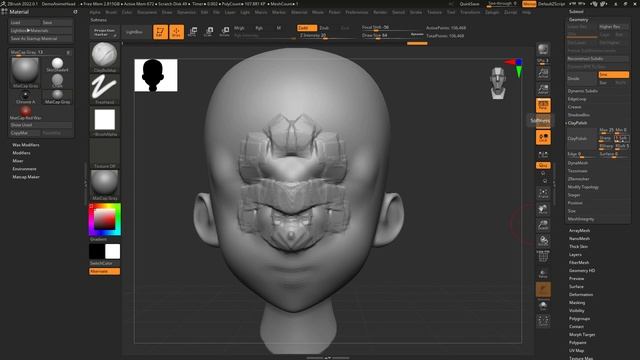This screenshot has height=360, width=640.
Task: Toggle the orange Menus button
Action: [529, 4]
